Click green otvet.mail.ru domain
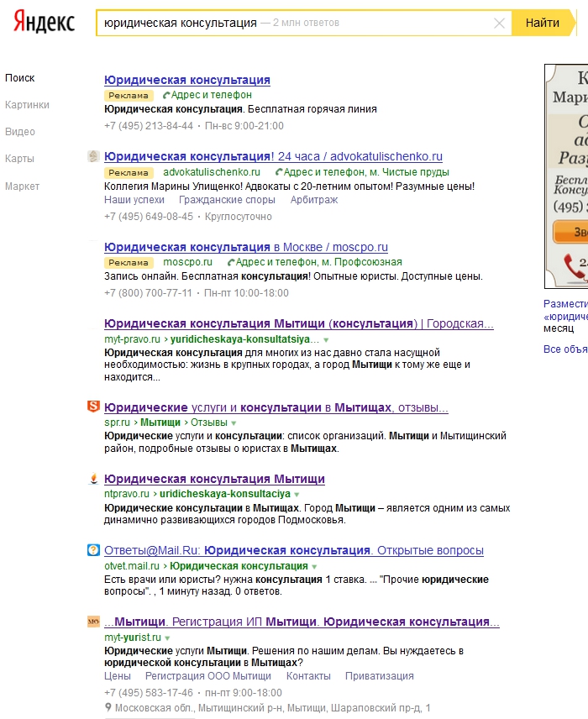The image size is (588, 719). click(x=132, y=566)
